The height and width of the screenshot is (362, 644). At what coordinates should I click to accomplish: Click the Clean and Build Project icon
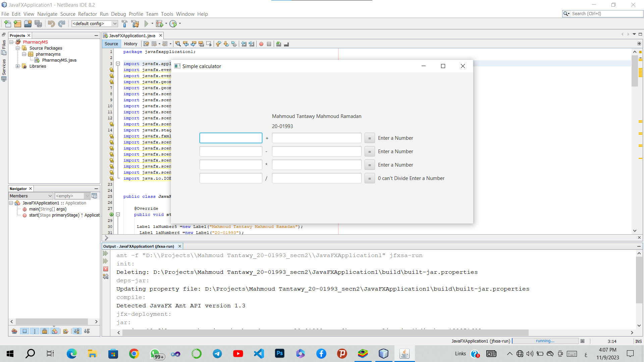point(135,24)
